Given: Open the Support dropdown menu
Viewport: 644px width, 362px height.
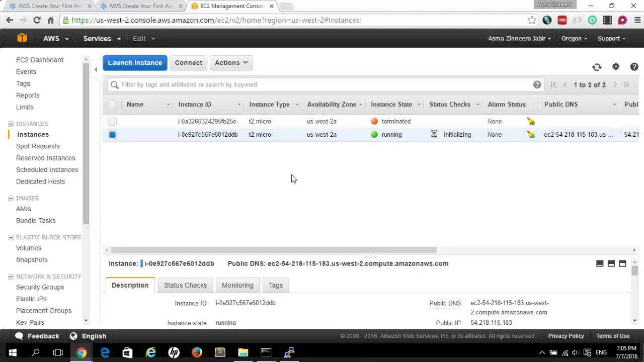Looking at the screenshot, I should (611, 38).
